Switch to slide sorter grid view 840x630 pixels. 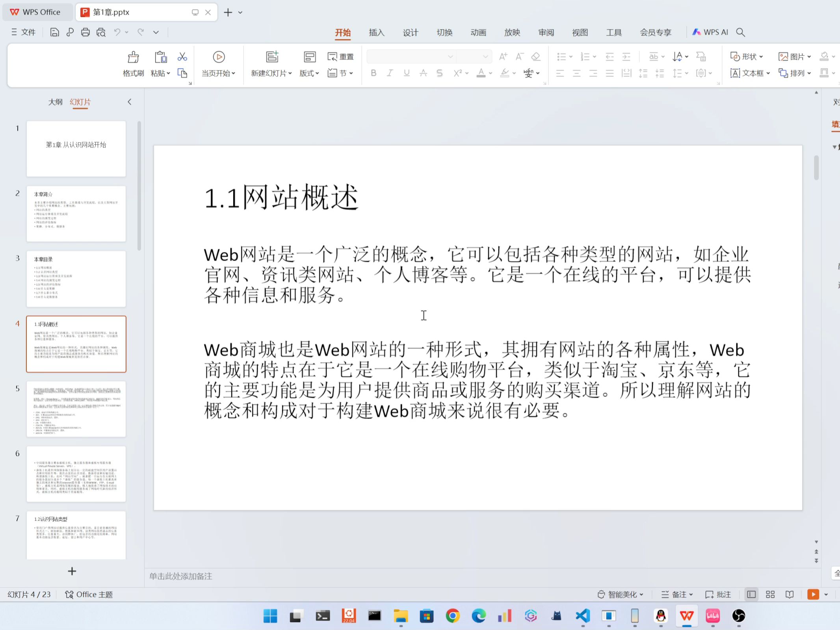[770, 595]
